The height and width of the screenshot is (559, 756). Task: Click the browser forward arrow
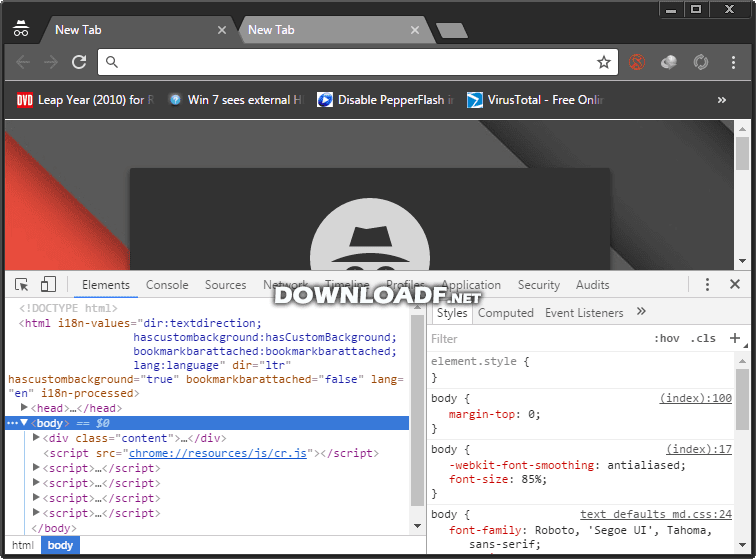coord(50,62)
